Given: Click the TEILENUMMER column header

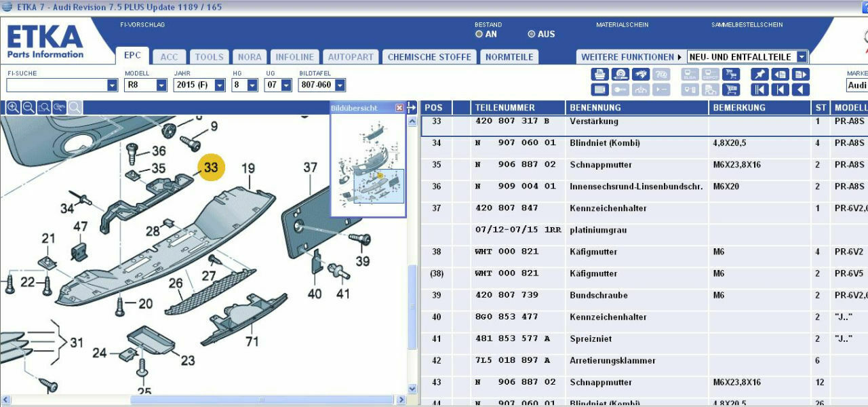Looking at the screenshot, I should click(x=518, y=107).
